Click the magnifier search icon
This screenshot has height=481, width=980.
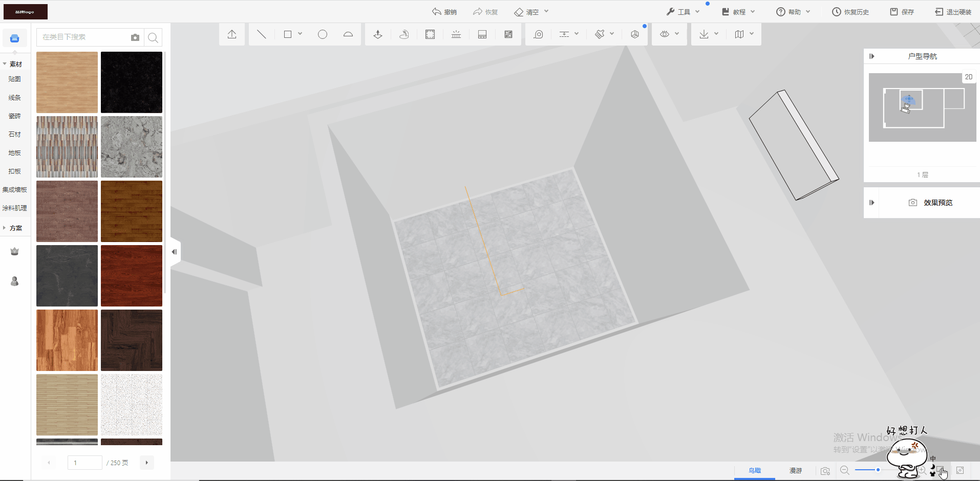pyautogui.click(x=153, y=37)
